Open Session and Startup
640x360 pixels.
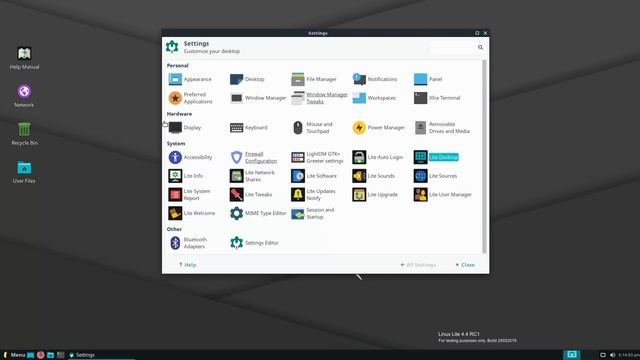(x=313, y=213)
